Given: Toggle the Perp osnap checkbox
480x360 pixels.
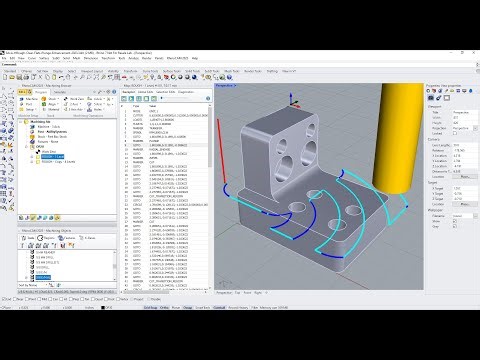Looking at the screenshot, I should pos(71,299).
